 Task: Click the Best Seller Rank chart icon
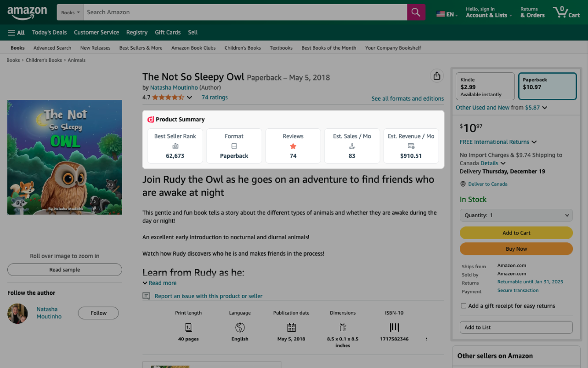tap(175, 146)
